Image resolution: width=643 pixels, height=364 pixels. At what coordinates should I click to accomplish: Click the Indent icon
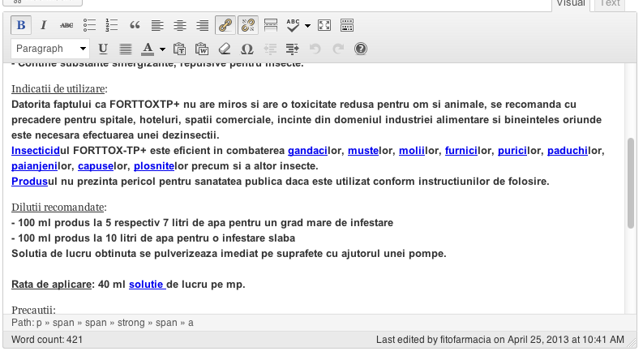coord(293,49)
